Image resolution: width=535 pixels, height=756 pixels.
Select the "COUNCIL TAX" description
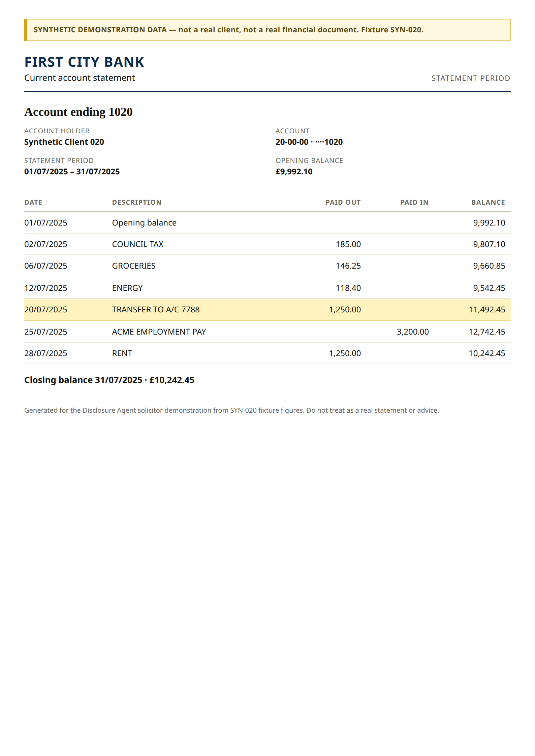click(x=138, y=244)
